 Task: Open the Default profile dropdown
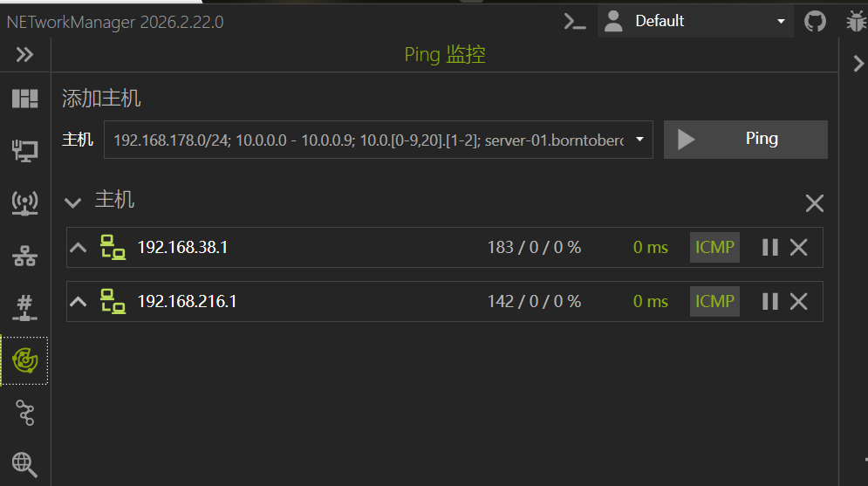point(695,21)
